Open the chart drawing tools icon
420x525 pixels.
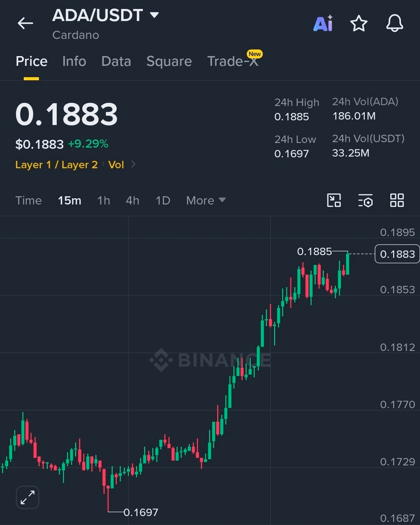[334, 200]
